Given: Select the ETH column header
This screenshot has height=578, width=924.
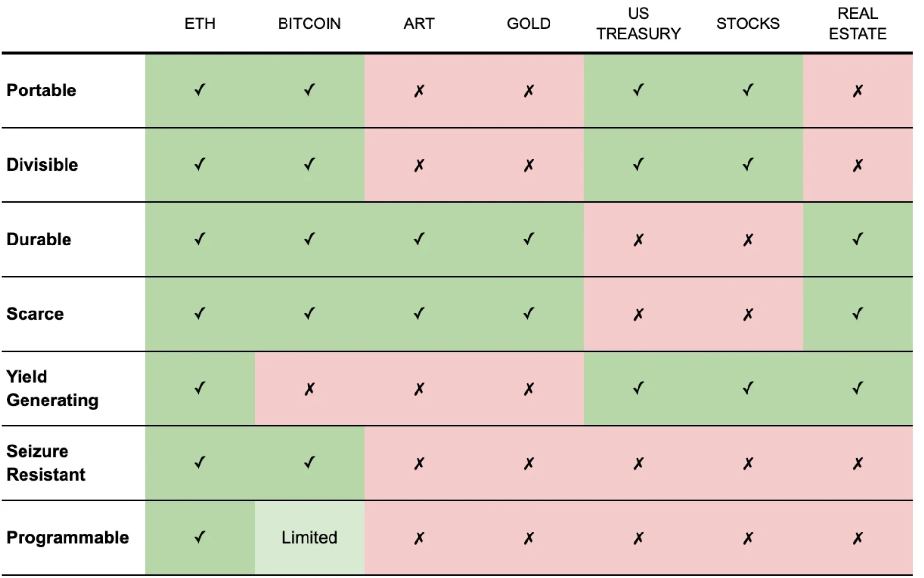Looking at the screenshot, I should [199, 23].
